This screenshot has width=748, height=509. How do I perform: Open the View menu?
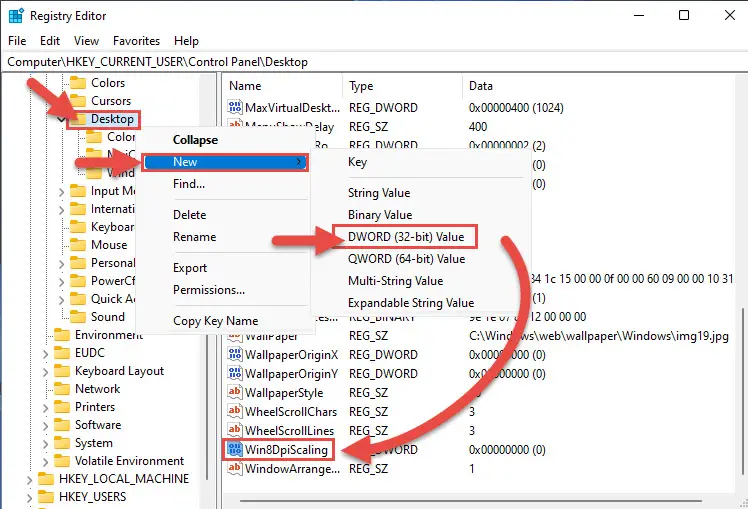(x=86, y=41)
